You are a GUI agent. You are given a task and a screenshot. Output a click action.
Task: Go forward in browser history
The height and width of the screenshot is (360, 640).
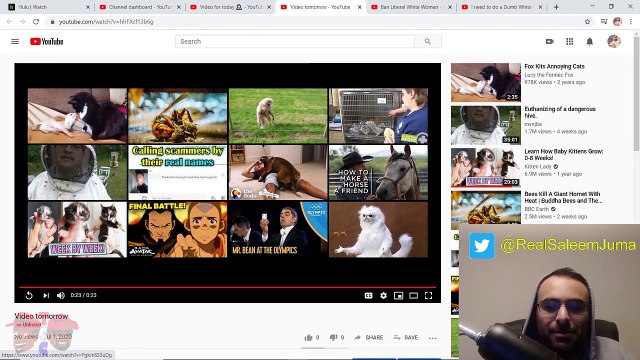click(22, 22)
